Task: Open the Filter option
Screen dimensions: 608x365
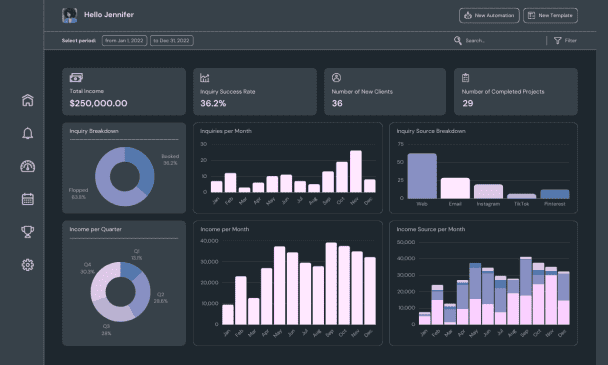Action: [x=565, y=40]
